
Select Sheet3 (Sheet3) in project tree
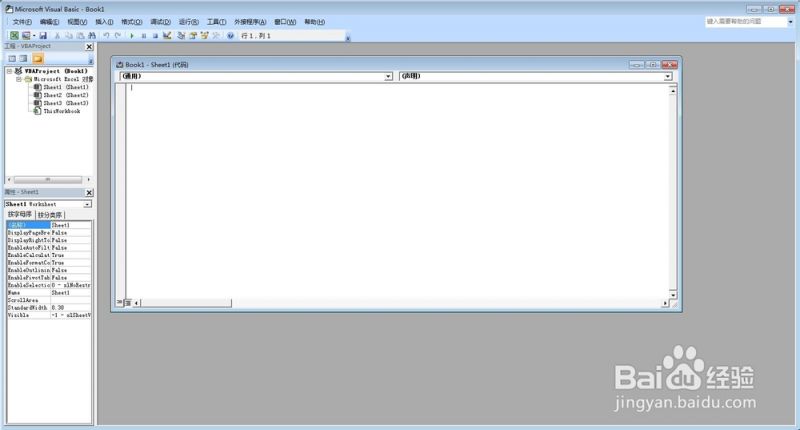pyautogui.click(x=66, y=103)
